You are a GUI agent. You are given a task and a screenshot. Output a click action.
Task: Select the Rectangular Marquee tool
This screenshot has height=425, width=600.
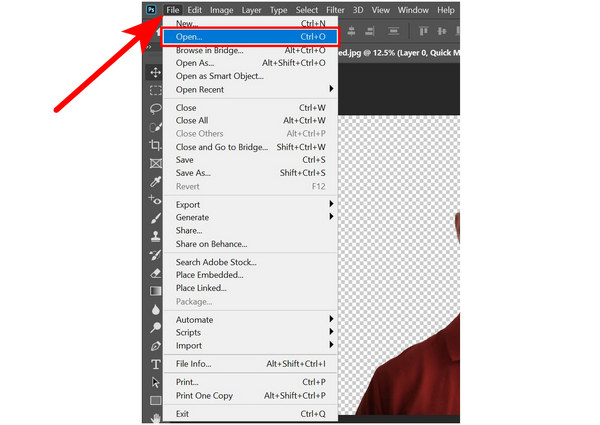[x=155, y=90]
